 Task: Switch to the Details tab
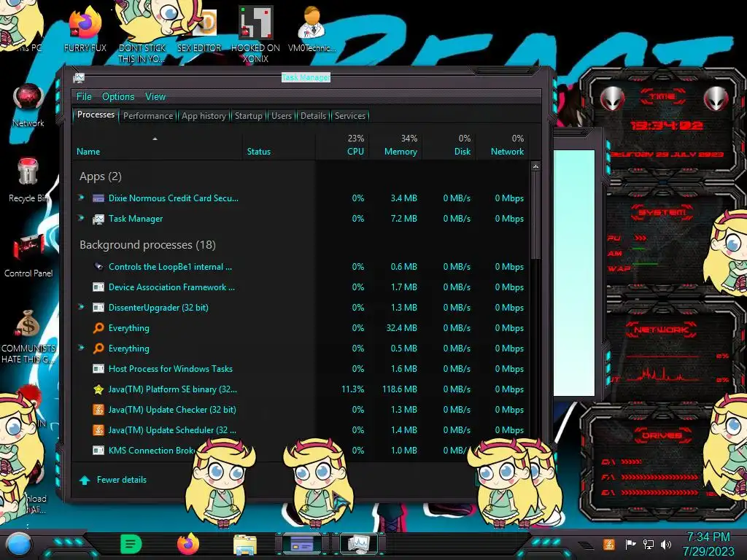(x=313, y=116)
